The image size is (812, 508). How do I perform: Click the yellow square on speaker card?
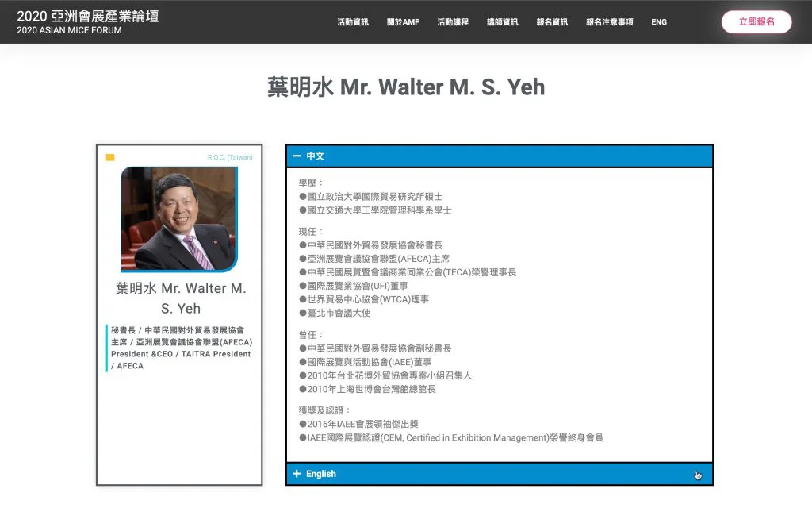(110, 157)
